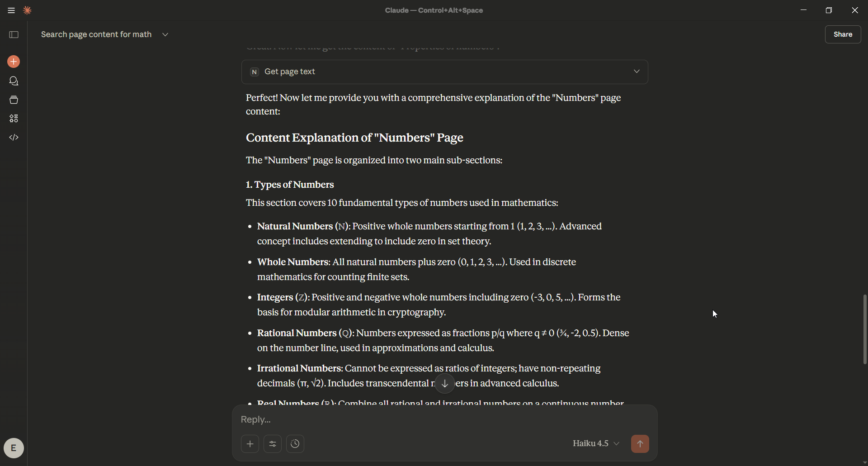Open the hamburger menu

[11, 10]
